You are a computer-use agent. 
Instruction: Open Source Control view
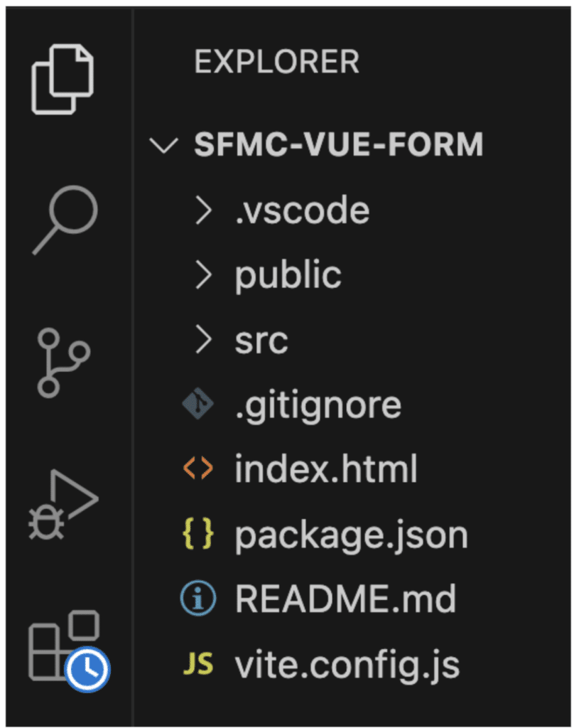63,363
